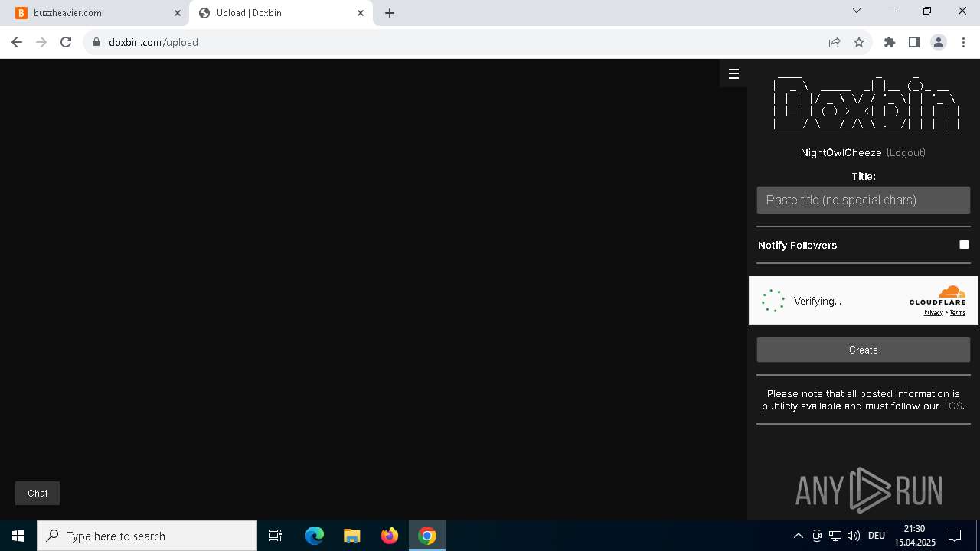Switch to the buzzheavier.com tab

[96, 13]
